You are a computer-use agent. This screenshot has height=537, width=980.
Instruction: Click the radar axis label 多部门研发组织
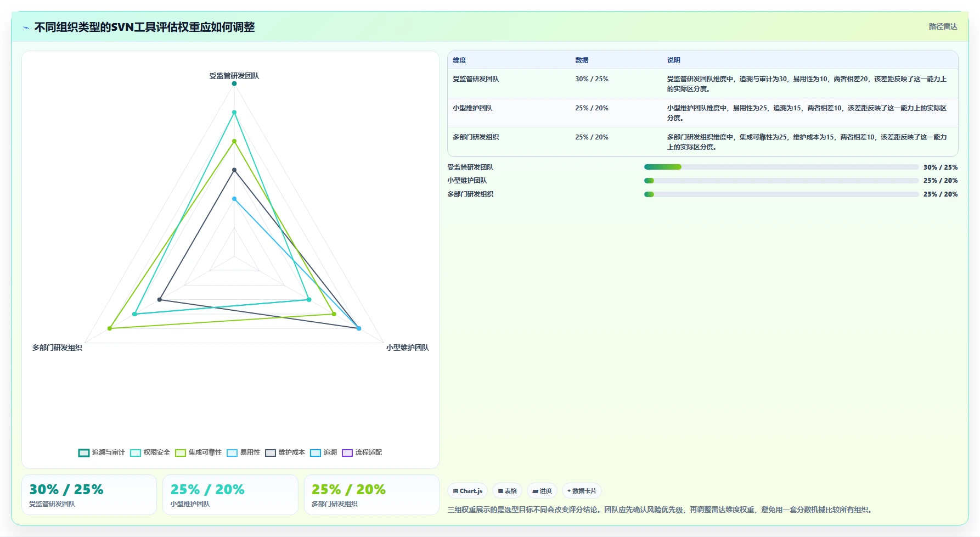(x=57, y=348)
